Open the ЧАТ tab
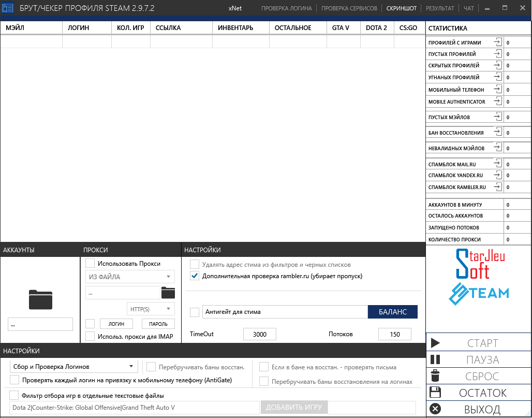Image resolution: width=532 pixels, height=418 pixels. (x=468, y=8)
